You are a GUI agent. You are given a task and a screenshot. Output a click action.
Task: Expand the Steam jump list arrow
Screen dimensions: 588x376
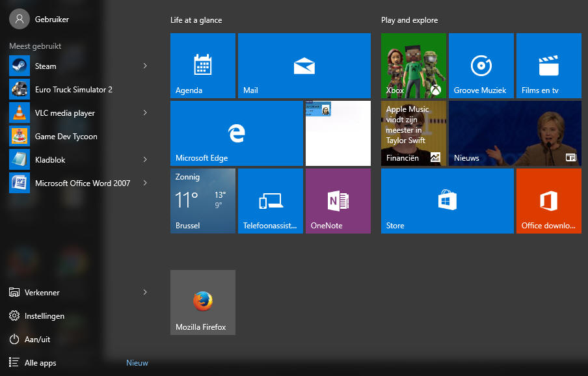point(145,66)
